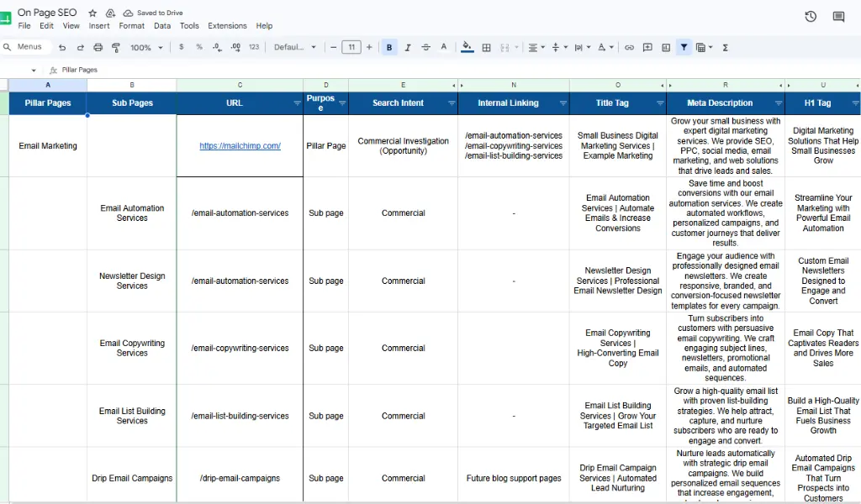This screenshot has width=861, height=504.
Task: Open the filter views dropdown
Action: [x=705, y=48]
